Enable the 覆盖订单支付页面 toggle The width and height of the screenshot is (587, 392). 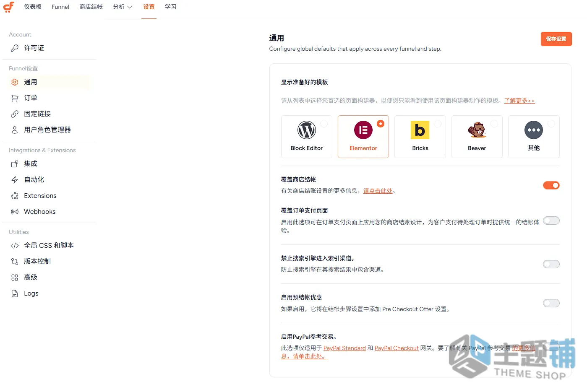tap(551, 221)
